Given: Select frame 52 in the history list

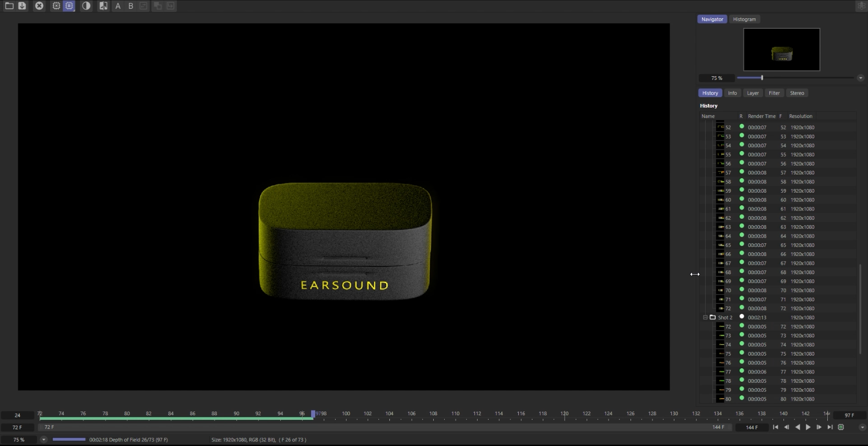Looking at the screenshot, I should (x=778, y=127).
